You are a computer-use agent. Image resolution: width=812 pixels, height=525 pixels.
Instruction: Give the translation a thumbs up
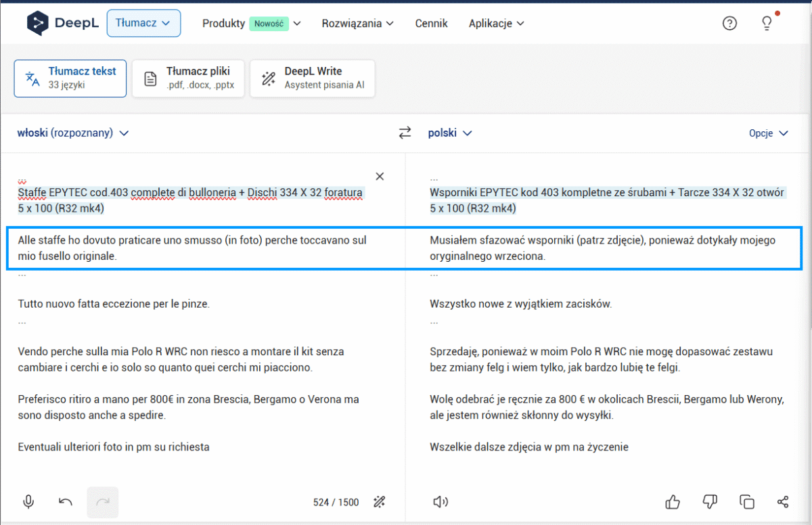(x=673, y=502)
